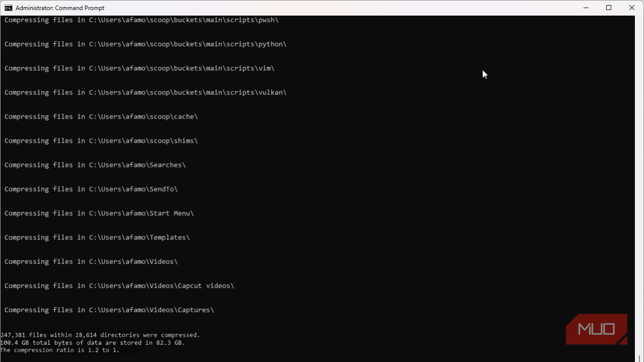Click the line ending in scripts\vulkan\

point(145,93)
